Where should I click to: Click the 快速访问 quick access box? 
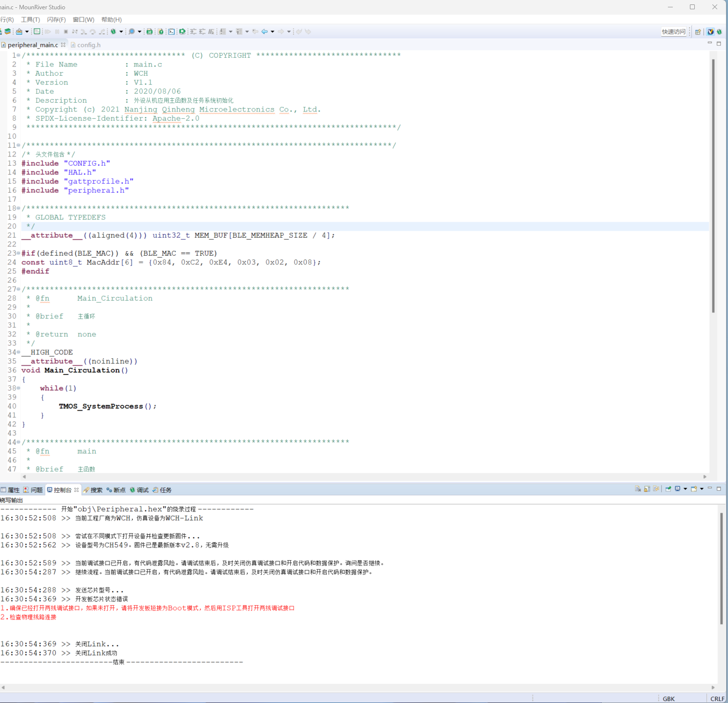673,32
